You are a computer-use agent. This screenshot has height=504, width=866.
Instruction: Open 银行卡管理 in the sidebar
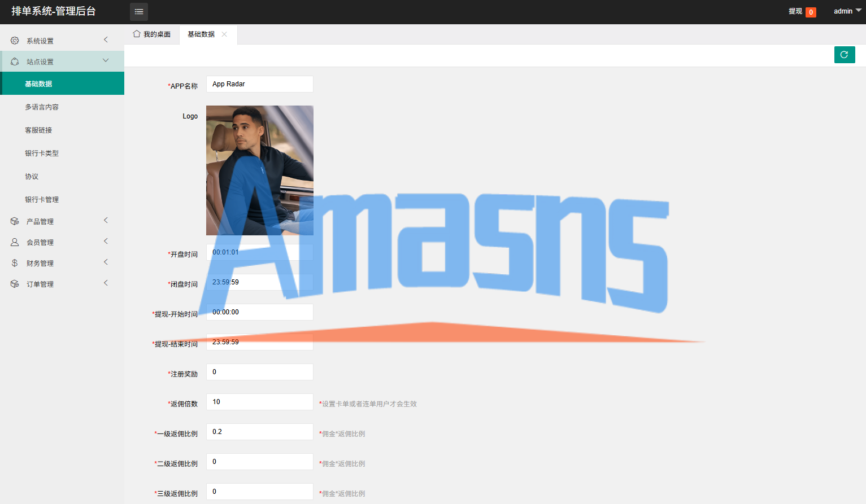pos(62,199)
